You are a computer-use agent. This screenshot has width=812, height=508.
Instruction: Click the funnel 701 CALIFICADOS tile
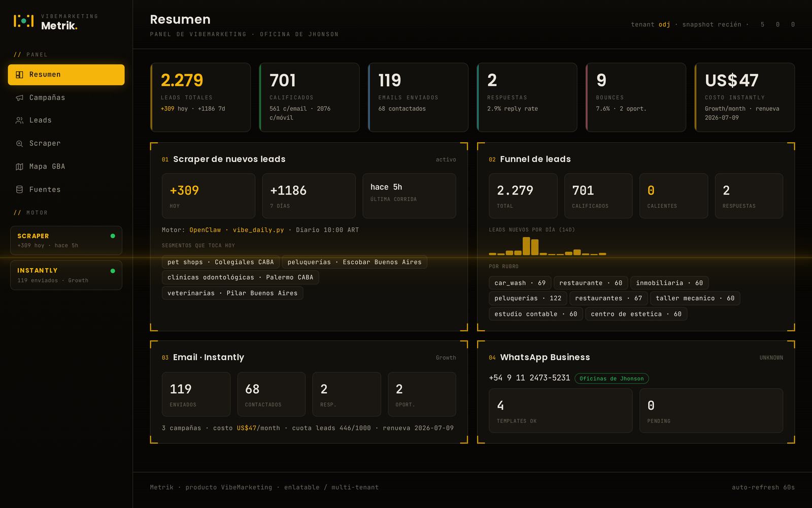598,196
